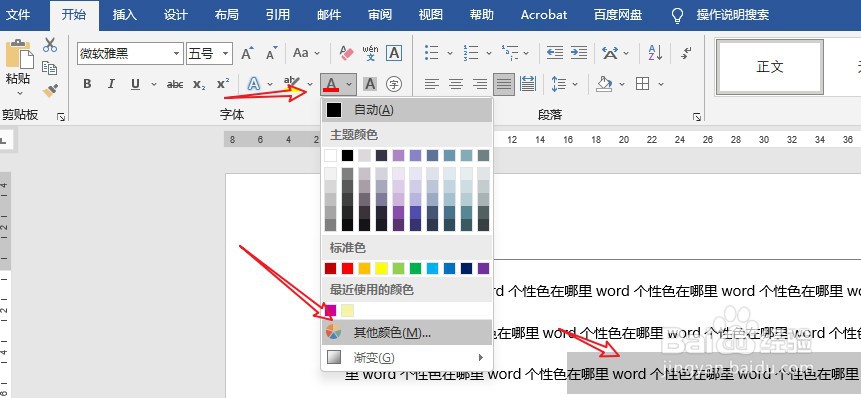Pick the recently used magenta swatch

click(331, 311)
